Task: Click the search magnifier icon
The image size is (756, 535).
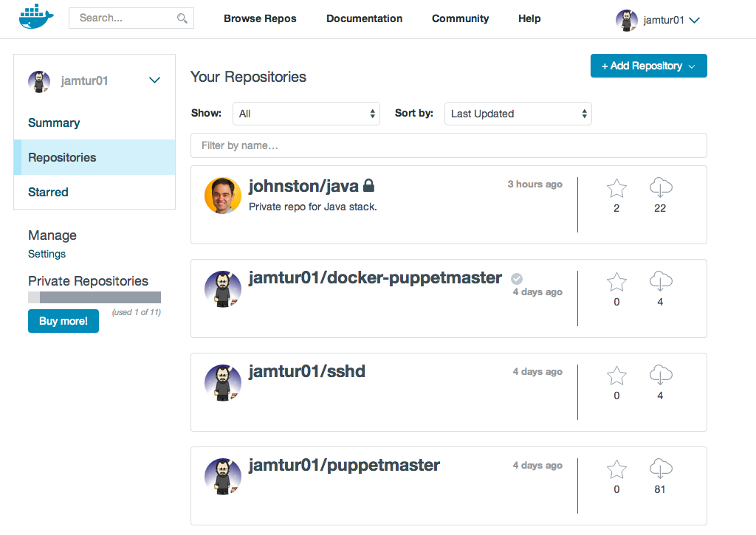Action: coord(182,18)
